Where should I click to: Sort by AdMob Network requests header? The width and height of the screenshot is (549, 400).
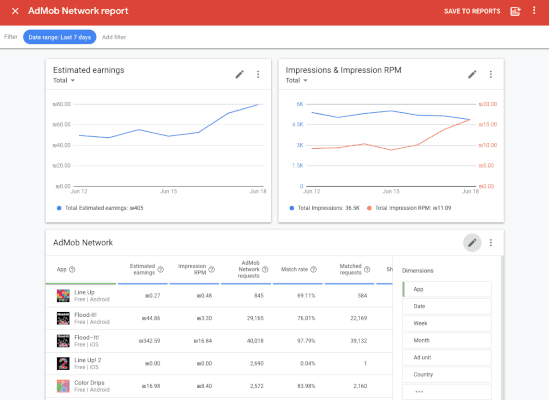point(249,269)
